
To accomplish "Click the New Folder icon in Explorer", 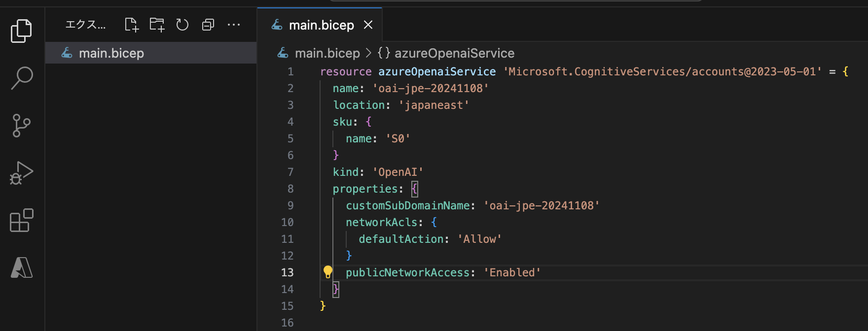I will [x=157, y=25].
